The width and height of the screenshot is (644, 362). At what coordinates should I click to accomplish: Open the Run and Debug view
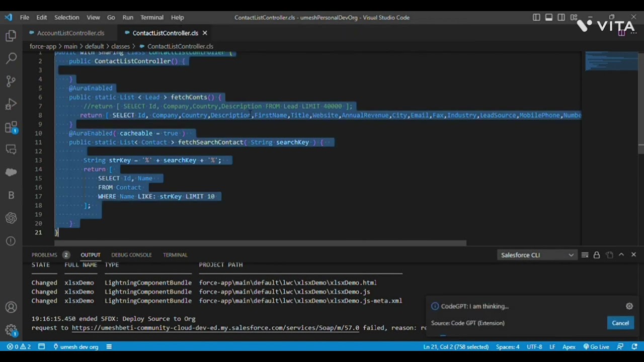click(11, 104)
